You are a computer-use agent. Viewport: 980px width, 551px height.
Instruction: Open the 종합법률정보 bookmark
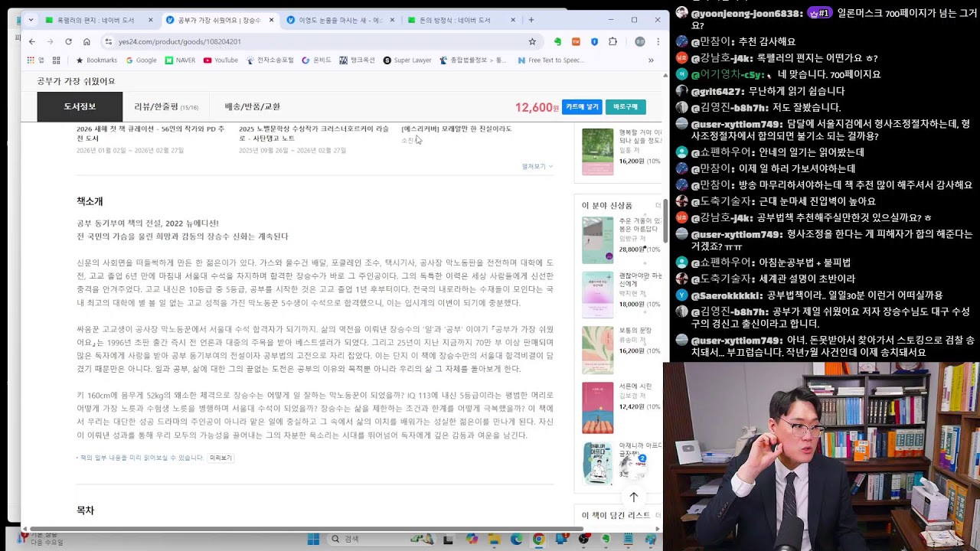tap(473, 60)
